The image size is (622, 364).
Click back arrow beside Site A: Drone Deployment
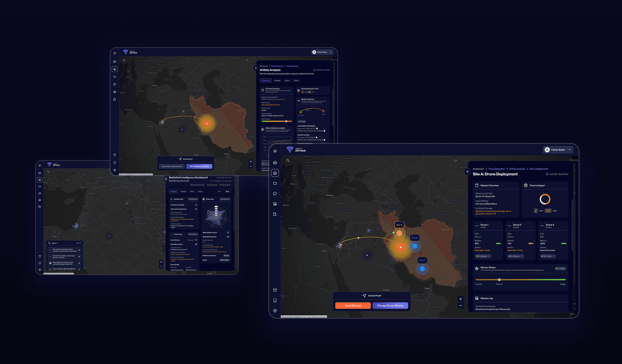pos(467,171)
